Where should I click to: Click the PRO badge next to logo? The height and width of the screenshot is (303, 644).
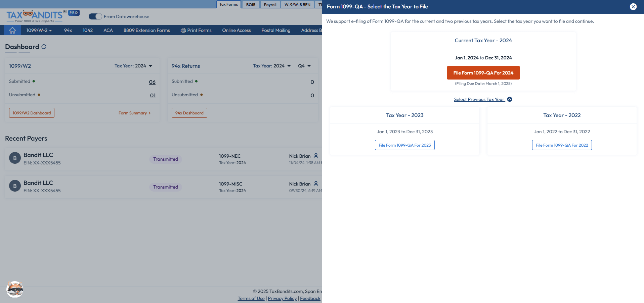click(x=74, y=13)
